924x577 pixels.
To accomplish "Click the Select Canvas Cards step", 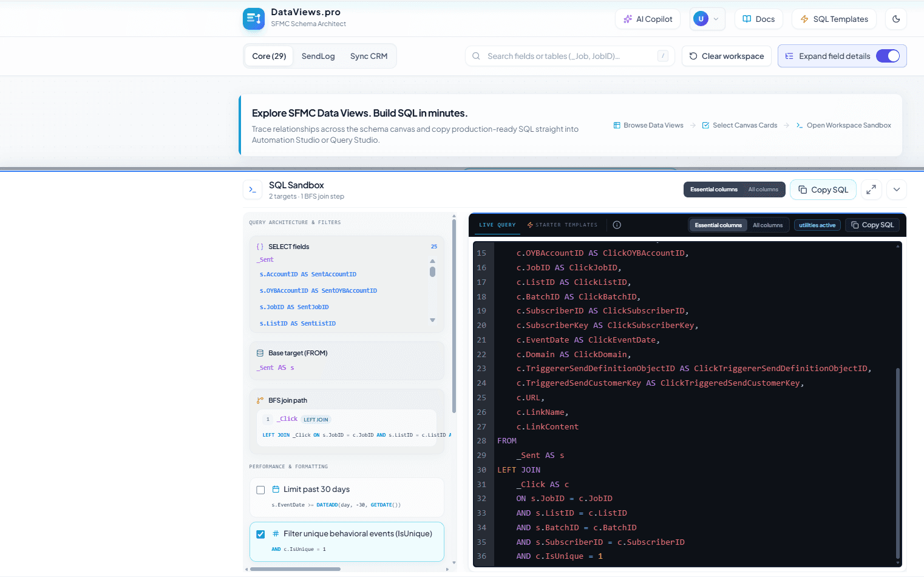I will pos(739,125).
